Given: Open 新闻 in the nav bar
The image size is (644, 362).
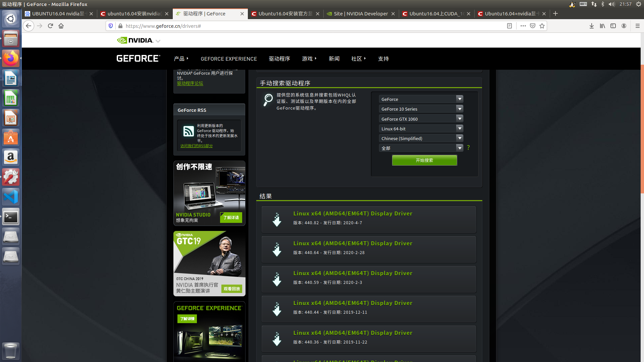Looking at the screenshot, I should click(x=334, y=59).
